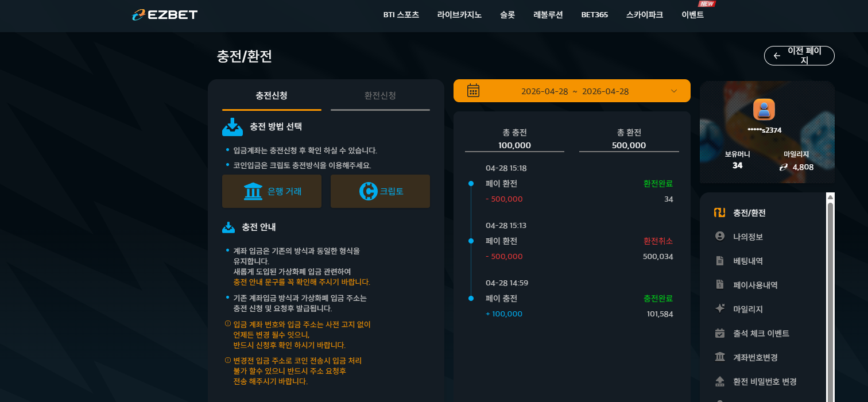Open 이벤트 menu with NEW badge
Viewport: 868px width, 402px height.
click(692, 15)
